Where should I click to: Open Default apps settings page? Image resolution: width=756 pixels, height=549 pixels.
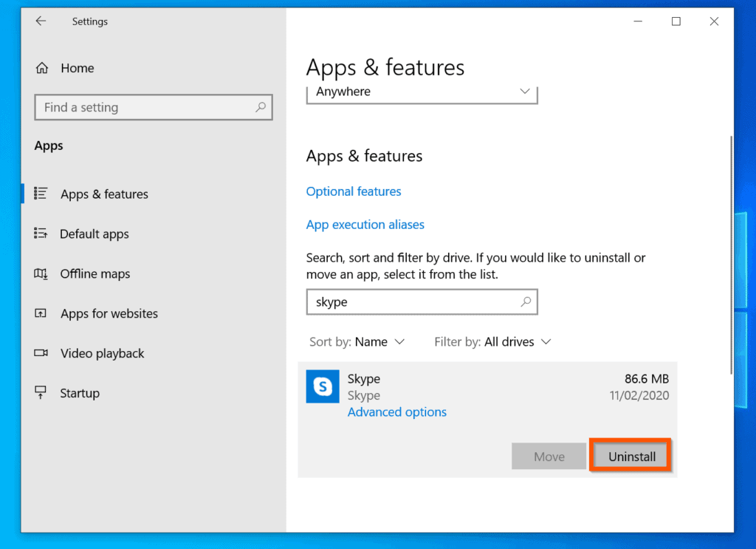(94, 234)
